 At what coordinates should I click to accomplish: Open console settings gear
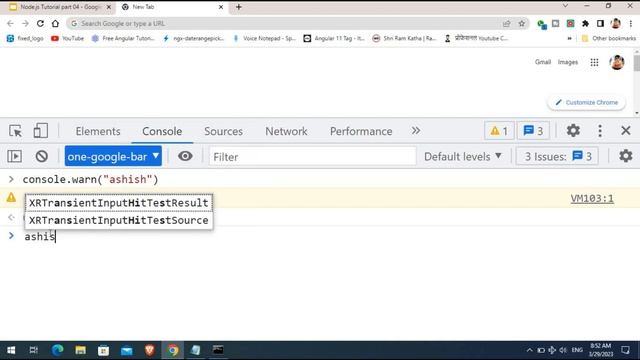point(625,156)
